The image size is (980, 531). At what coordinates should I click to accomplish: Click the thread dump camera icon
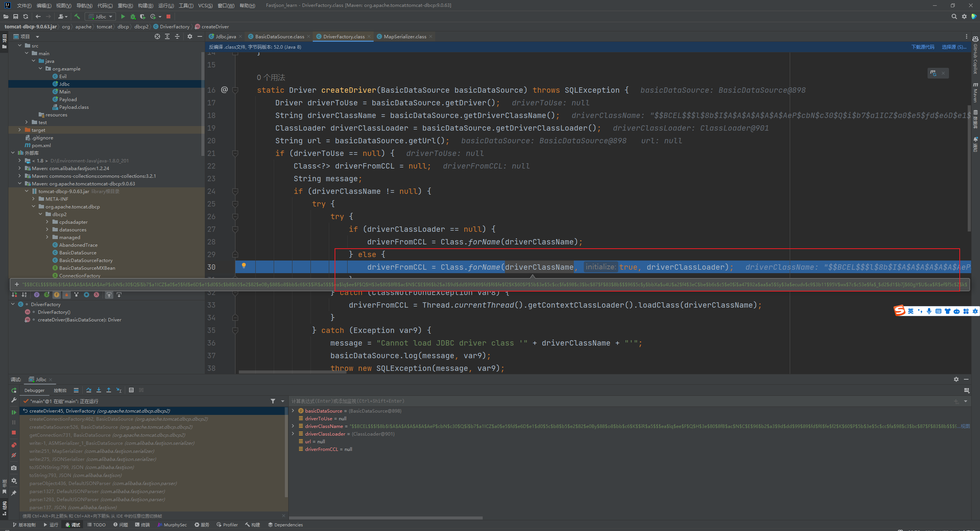click(14, 468)
